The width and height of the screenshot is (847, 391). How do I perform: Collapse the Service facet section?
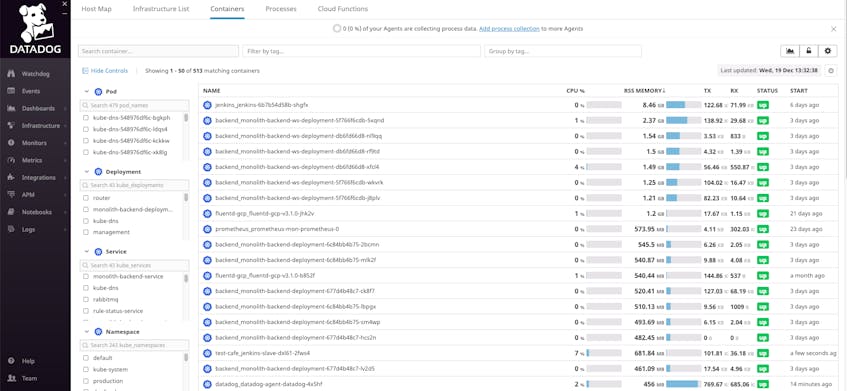pos(86,252)
